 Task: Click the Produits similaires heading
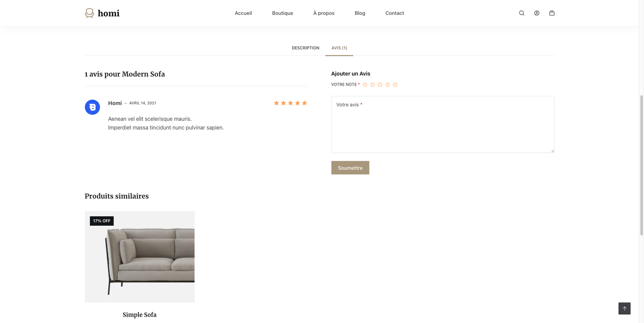(117, 196)
